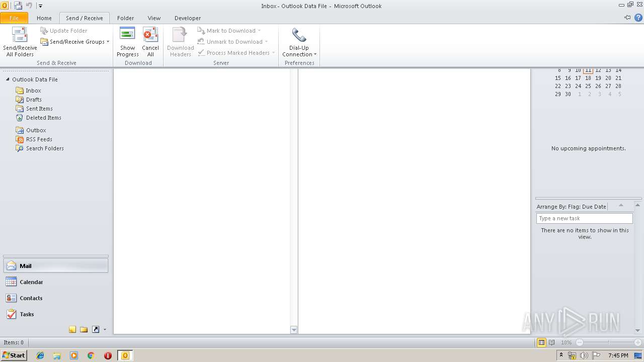Click Arrange By: Flag: Due Date header
The height and width of the screenshot is (362, 644).
tap(571, 207)
